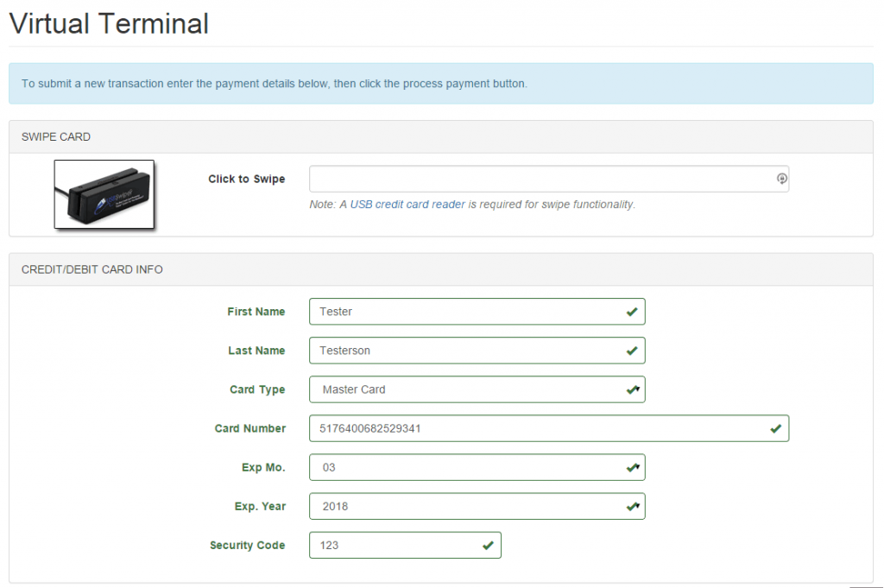The height and width of the screenshot is (588, 884).
Task: Click the card reader product image
Action: click(x=104, y=194)
